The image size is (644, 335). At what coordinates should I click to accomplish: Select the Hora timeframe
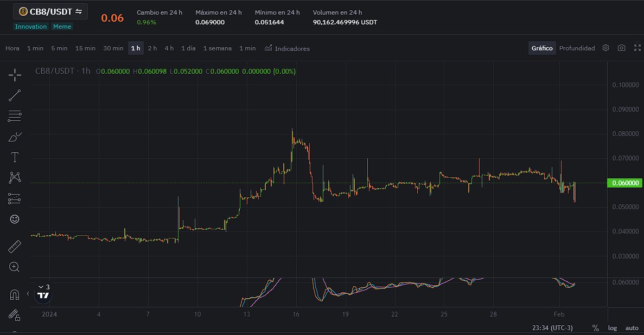pos(12,48)
